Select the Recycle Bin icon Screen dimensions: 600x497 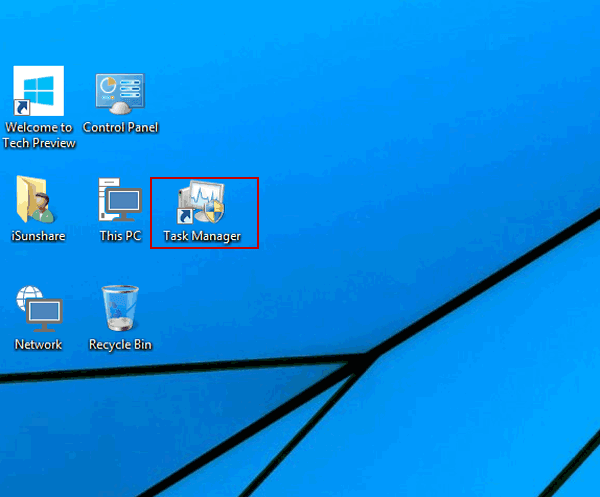pyautogui.click(x=120, y=308)
